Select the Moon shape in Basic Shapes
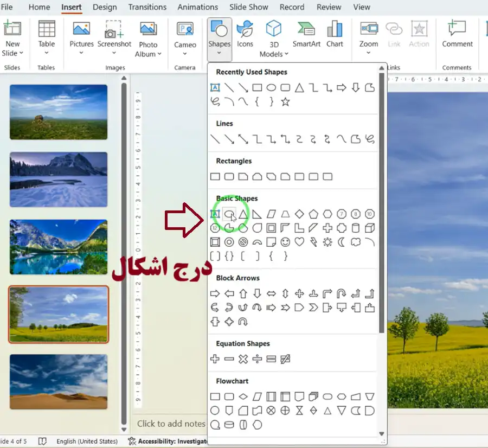Viewport: 488px width, 448px height. tap(342, 242)
